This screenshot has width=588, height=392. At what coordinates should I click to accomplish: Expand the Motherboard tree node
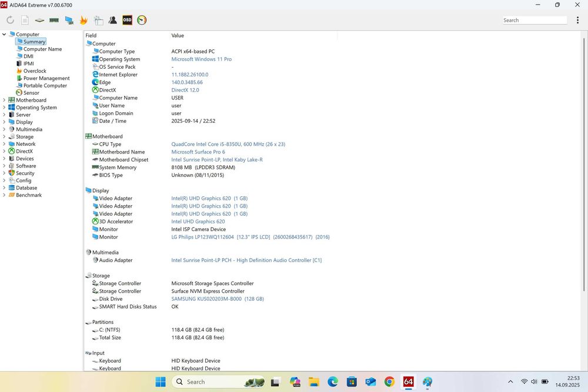pyautogui.click(x=4, y=100)
